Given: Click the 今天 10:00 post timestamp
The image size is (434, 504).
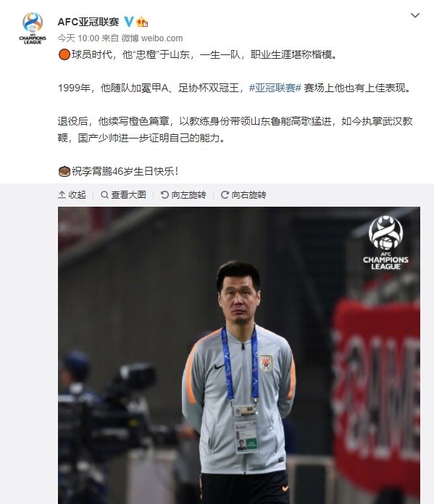Looking at the screenshot, I should (x=78, y=38).
